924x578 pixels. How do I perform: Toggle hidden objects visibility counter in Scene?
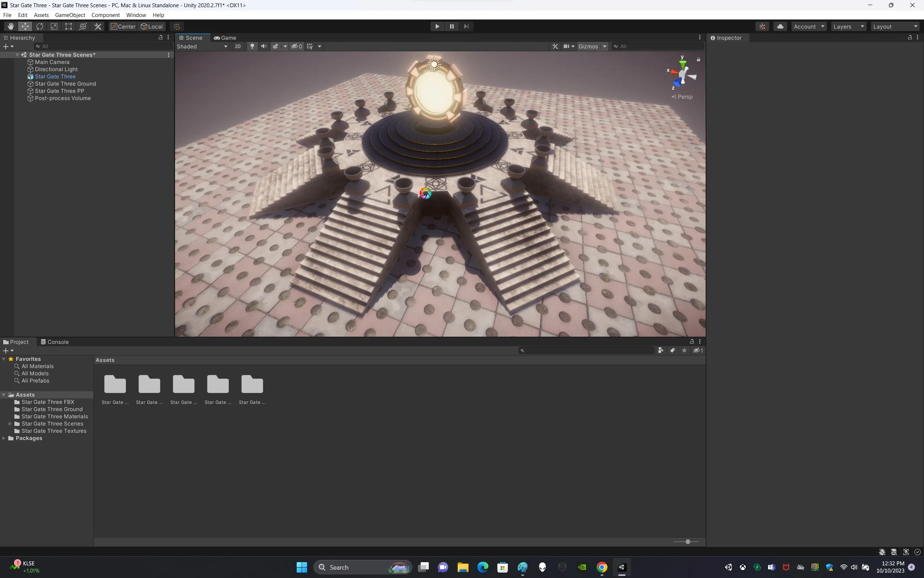[x=297, y=46]
